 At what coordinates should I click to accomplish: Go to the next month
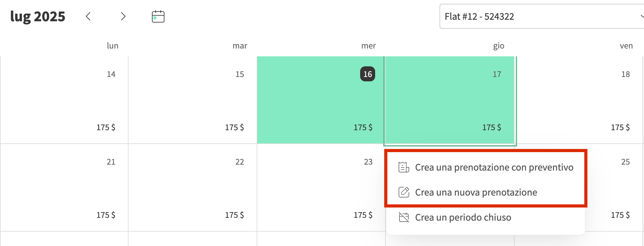(123, 16)
